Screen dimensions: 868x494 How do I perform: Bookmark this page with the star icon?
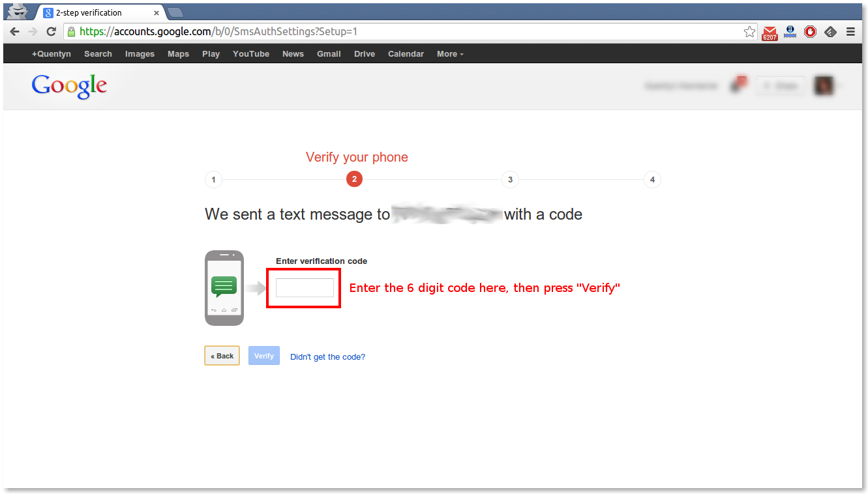click(x=749, y=31)
